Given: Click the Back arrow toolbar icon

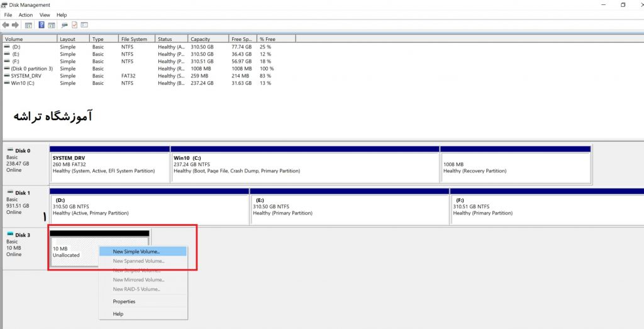Looking at the screenshot, I should 5,25.
